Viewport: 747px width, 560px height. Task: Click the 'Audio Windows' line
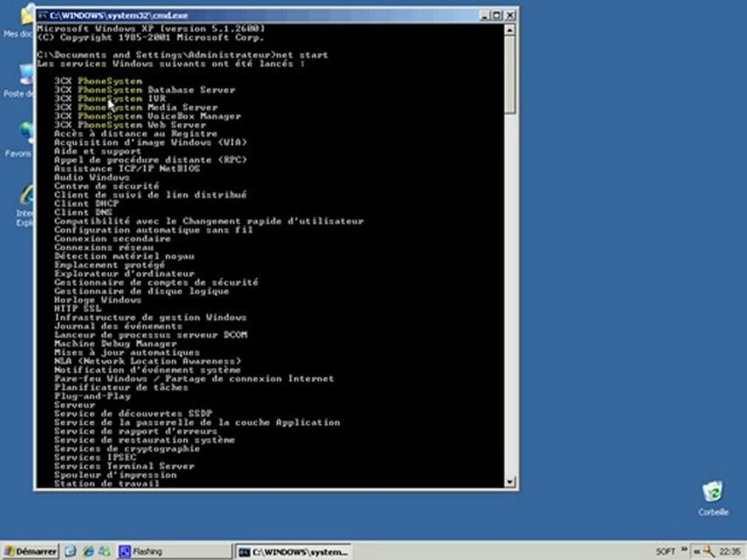(x=92, y=177)
